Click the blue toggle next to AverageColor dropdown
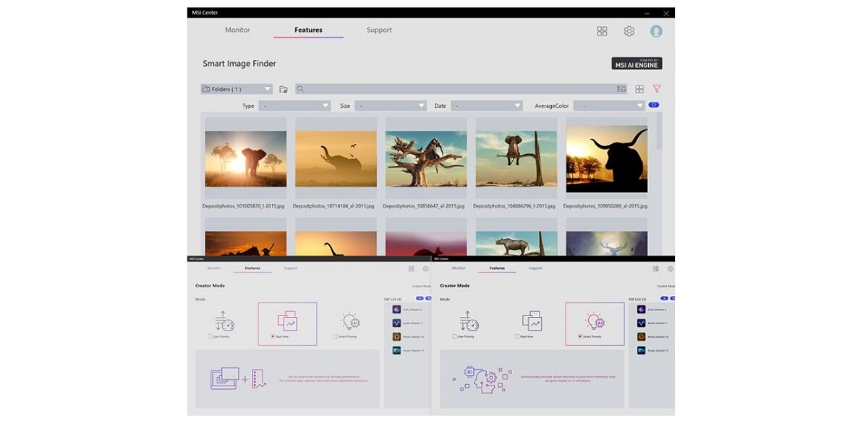The height and width of the screenshot is (421, 868). click(654, 105)
